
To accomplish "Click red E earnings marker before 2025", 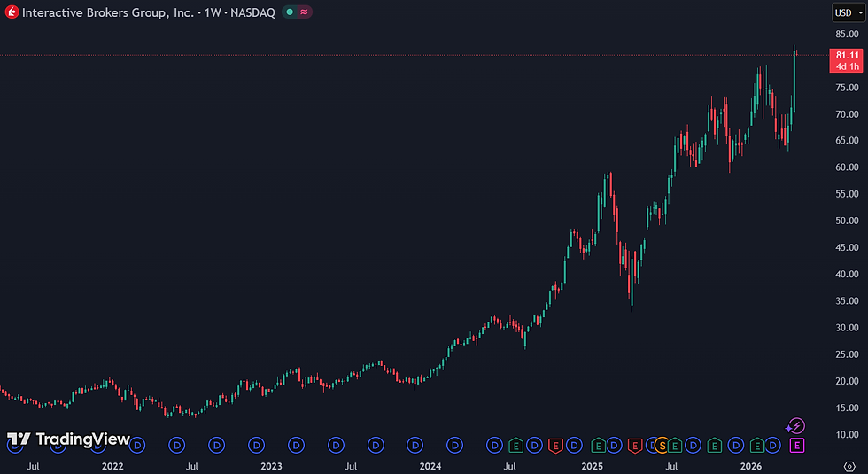I will click(556, 445).
